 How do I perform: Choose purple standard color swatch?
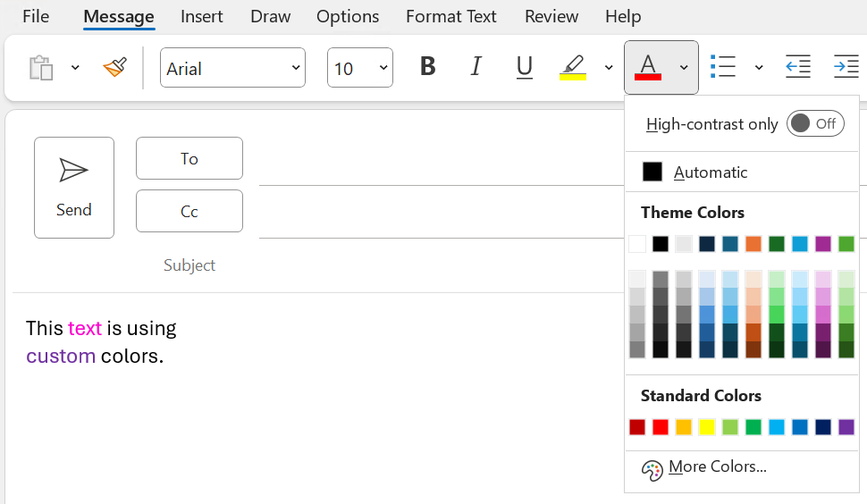point(846,426)
